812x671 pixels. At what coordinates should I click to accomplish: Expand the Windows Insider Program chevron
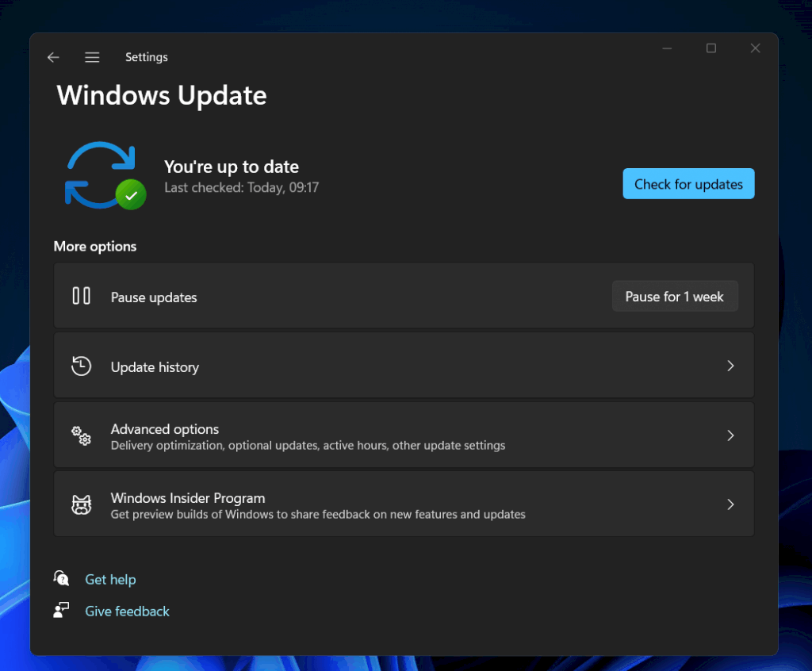730,504
